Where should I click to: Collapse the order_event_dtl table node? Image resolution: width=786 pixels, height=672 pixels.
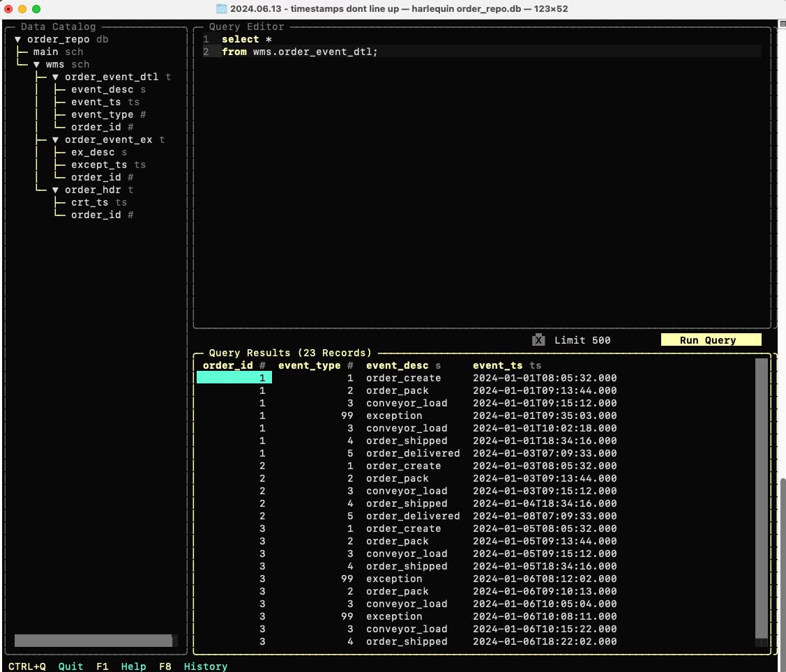pos(55,77)
